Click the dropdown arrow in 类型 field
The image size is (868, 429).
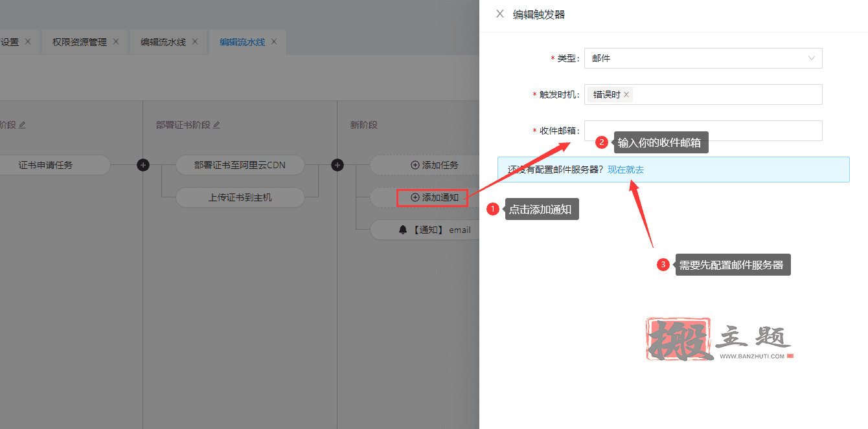coord(812,58)
